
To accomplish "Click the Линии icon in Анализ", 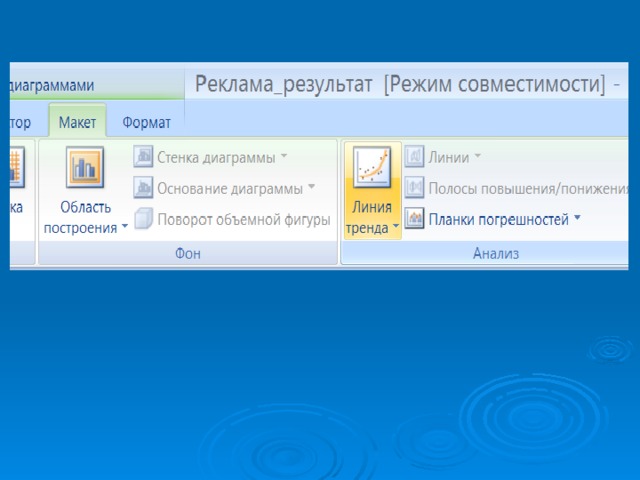I will [x=414, y=157].
